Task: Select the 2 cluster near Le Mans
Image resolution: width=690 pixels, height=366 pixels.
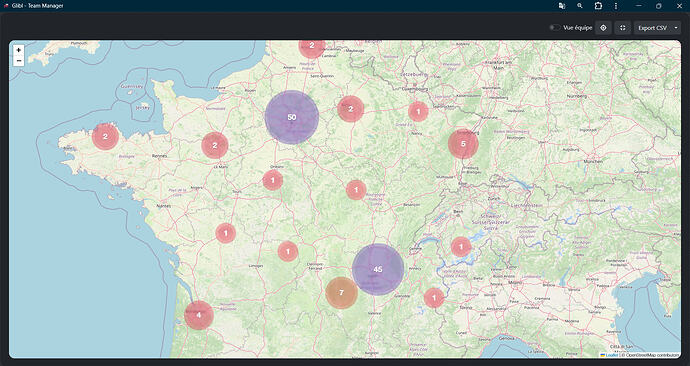Action: pyautogui.click(x=215, y=145)
